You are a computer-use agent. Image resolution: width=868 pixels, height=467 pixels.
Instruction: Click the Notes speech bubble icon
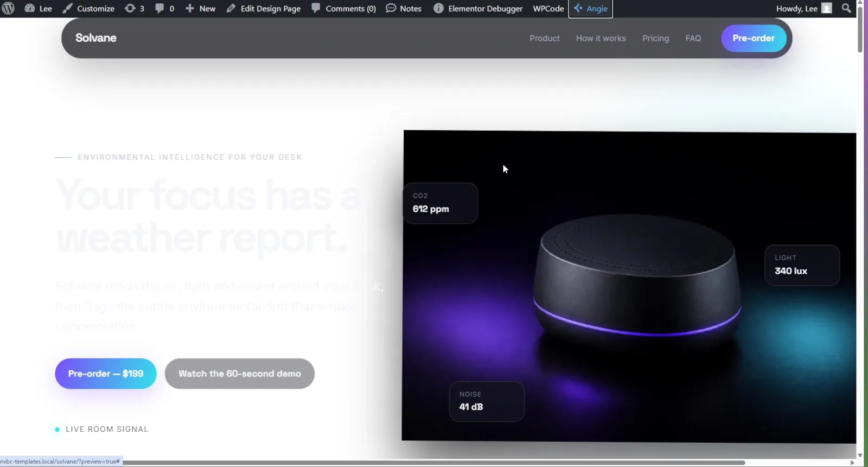pos(391,8)
